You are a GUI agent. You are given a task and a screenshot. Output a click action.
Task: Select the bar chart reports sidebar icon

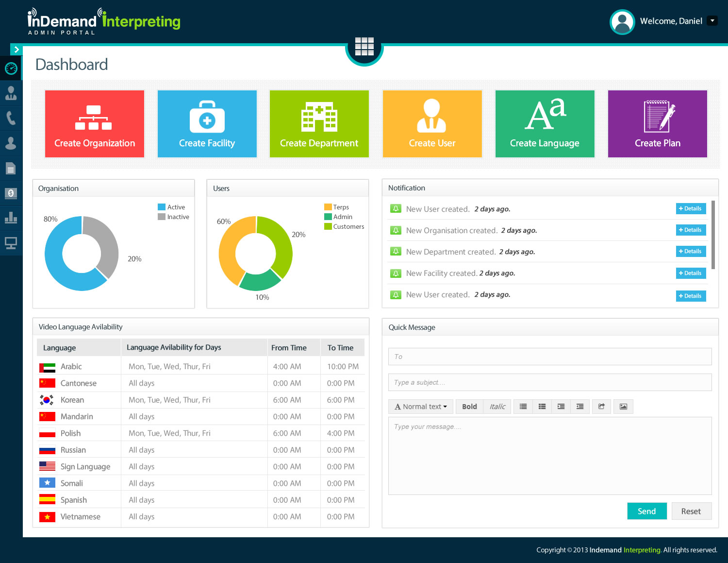click(11, 218)
